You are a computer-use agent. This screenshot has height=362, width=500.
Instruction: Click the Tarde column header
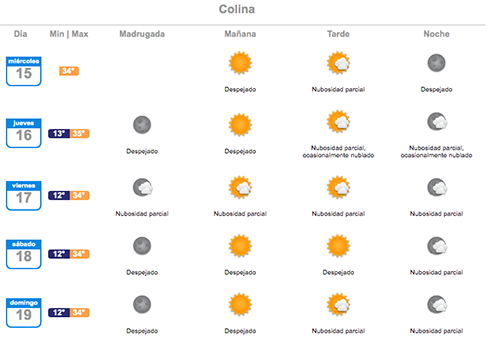point(338,34)
